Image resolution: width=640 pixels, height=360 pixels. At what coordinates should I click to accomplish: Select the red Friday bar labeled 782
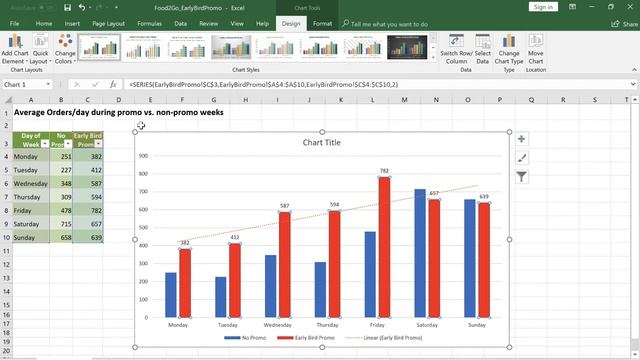(384, 247)
